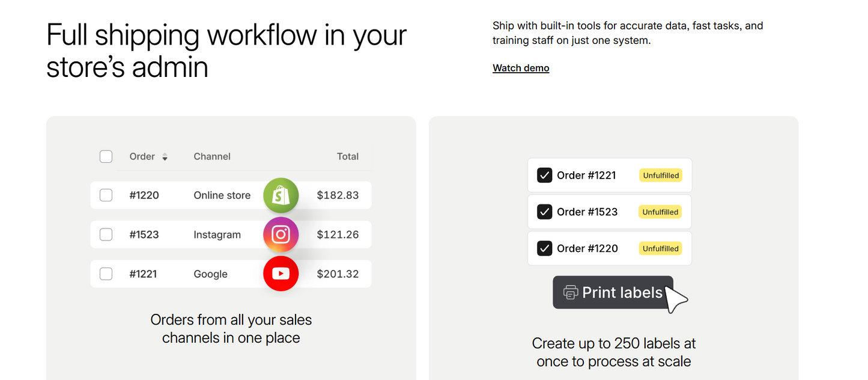Sort orders using the Order column arrow
Viewport: 868px width, 380px height.
point(165,157)
